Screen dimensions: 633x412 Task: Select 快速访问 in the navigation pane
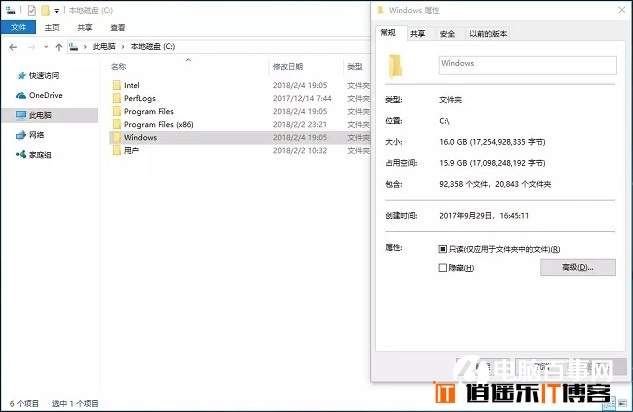pyautogui.click(x=44, y=75)
